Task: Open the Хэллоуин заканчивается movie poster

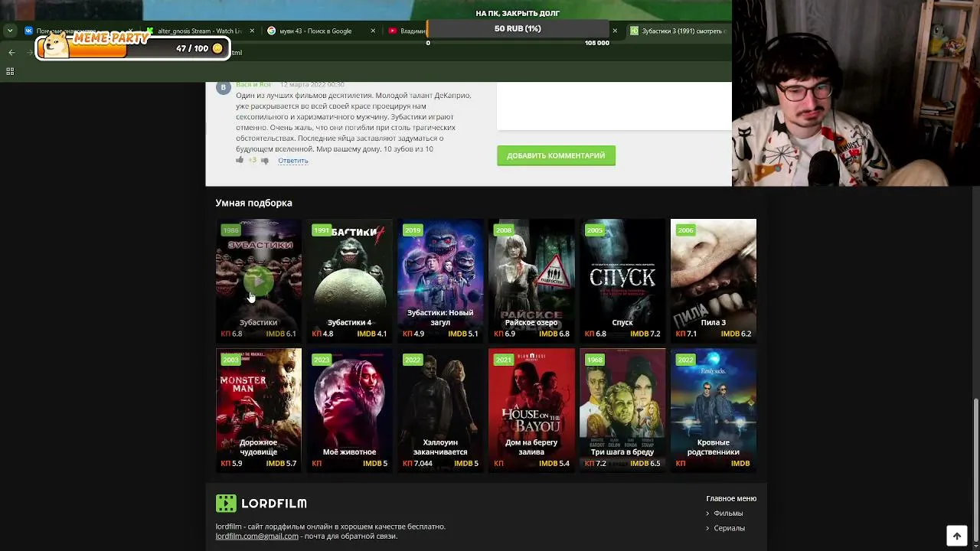Action: [x=440, y=409]
